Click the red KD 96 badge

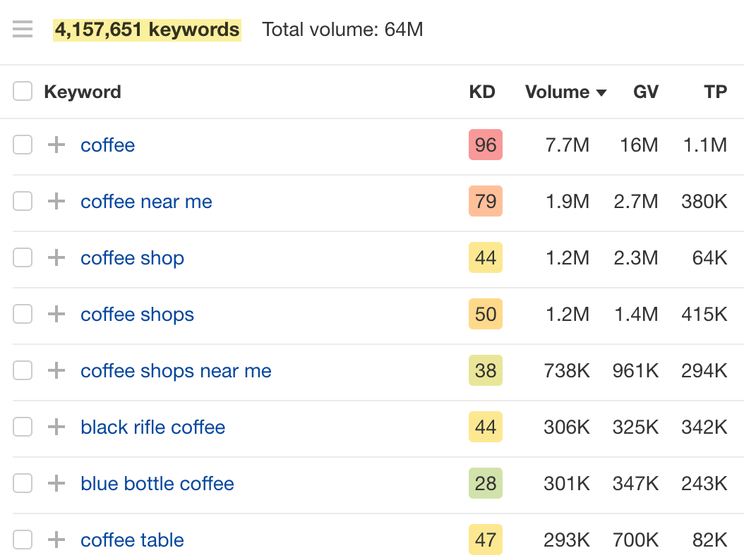pyautogui.click(x=486, y=145)
